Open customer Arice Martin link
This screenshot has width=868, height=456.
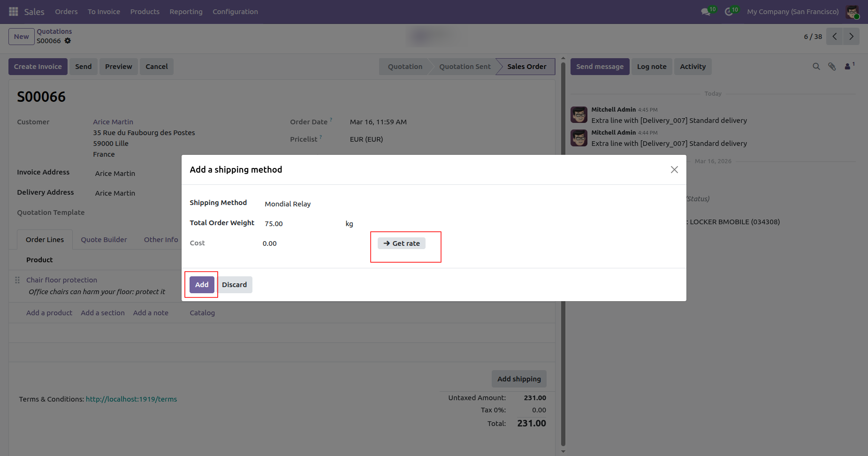coord(113,122)
